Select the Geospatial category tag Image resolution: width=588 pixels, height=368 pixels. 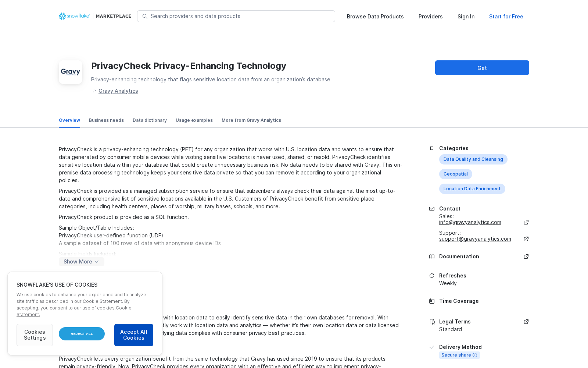(x=456, y=174)
